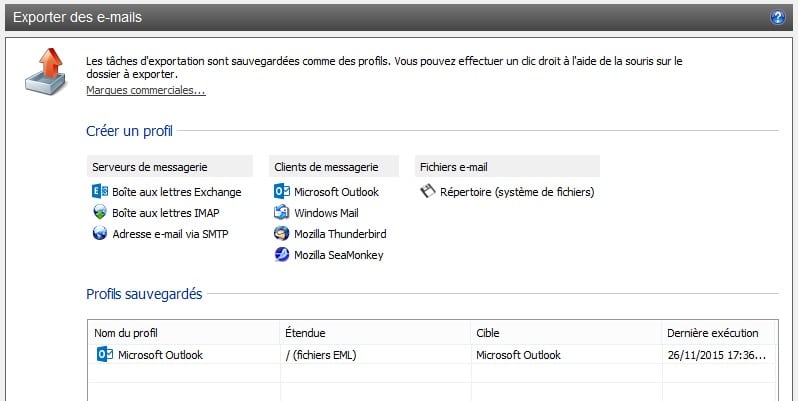Choose Boîte aux lettres IMAP option
798x401 pixels.
[166, 213]
